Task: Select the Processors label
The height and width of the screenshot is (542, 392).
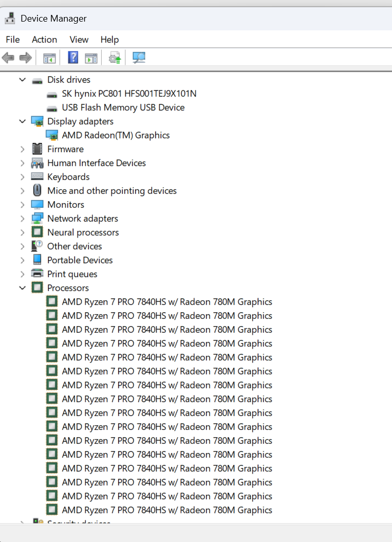Action: point(68,288)
